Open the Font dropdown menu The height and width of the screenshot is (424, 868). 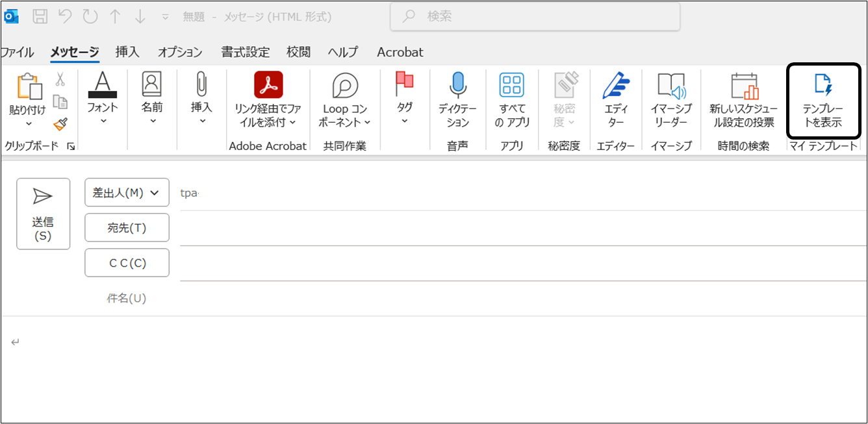[103, 121]
